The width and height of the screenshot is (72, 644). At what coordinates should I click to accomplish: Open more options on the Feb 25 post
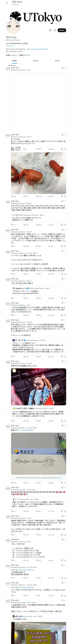click(x=65, y=361)
